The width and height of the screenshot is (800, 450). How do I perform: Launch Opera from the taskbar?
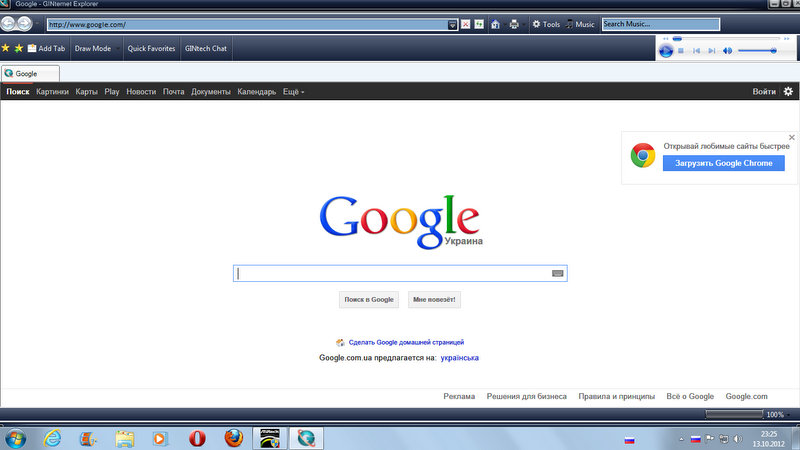pos(197,438)
